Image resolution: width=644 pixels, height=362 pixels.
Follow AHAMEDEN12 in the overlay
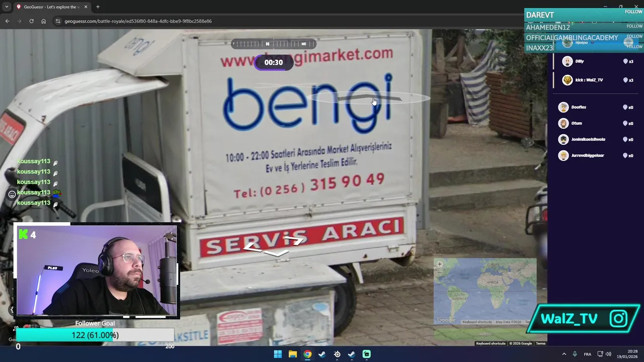point(634,26)
